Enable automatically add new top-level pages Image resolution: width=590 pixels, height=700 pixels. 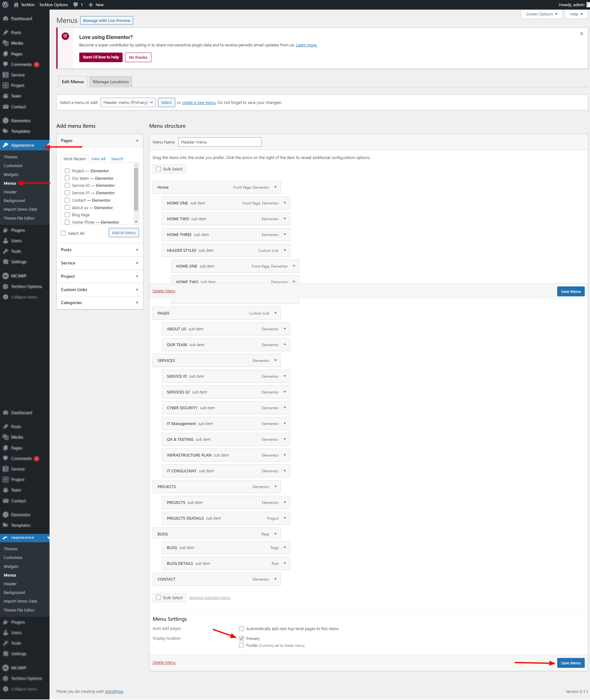[241, 629]
